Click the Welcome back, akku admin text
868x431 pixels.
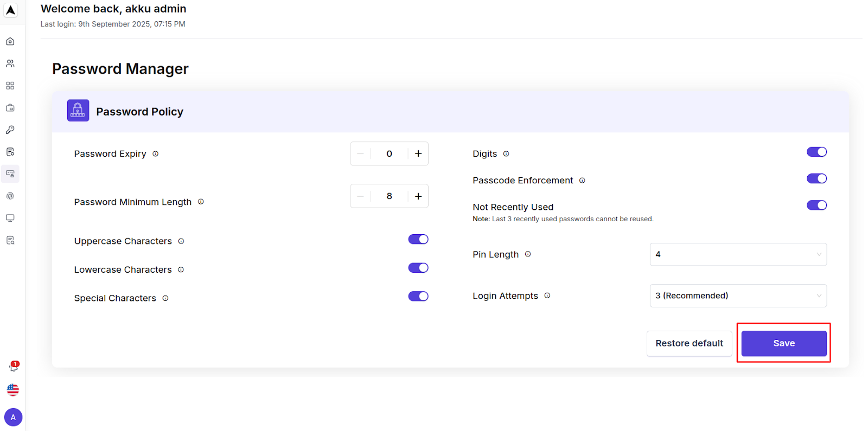[x=113, y=9]
